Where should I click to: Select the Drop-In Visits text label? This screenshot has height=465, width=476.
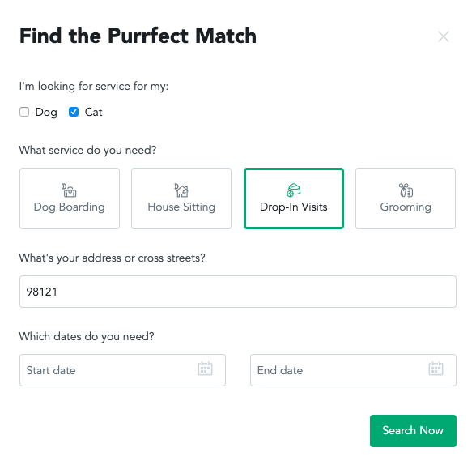(x=294, y=207)
